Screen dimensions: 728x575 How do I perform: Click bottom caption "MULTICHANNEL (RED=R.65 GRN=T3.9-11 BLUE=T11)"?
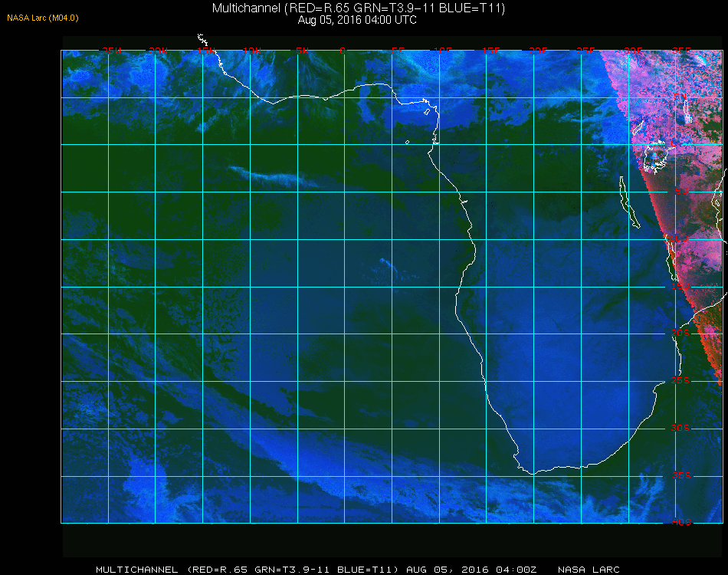pyautogui.click(x=247, y=570)
